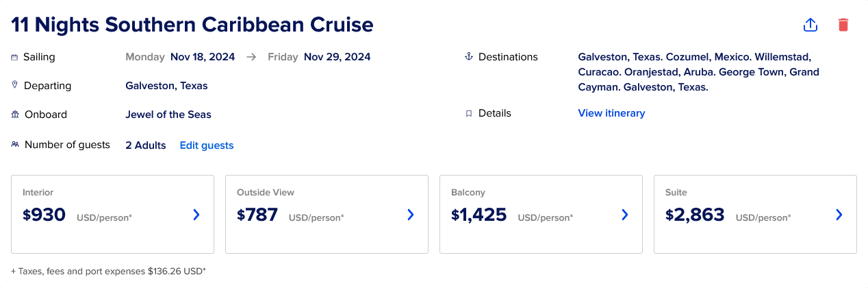Select the Interior $930 room card

point(112,214)
